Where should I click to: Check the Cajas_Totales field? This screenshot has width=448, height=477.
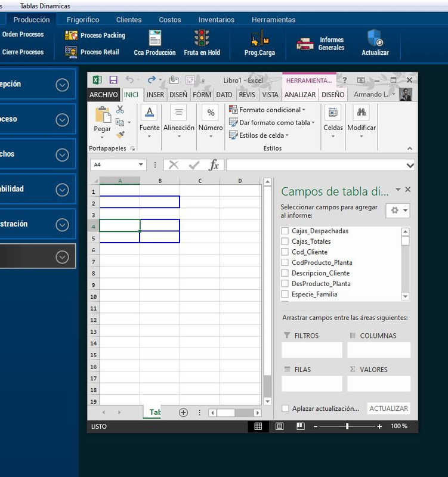[x=285, y=241]
